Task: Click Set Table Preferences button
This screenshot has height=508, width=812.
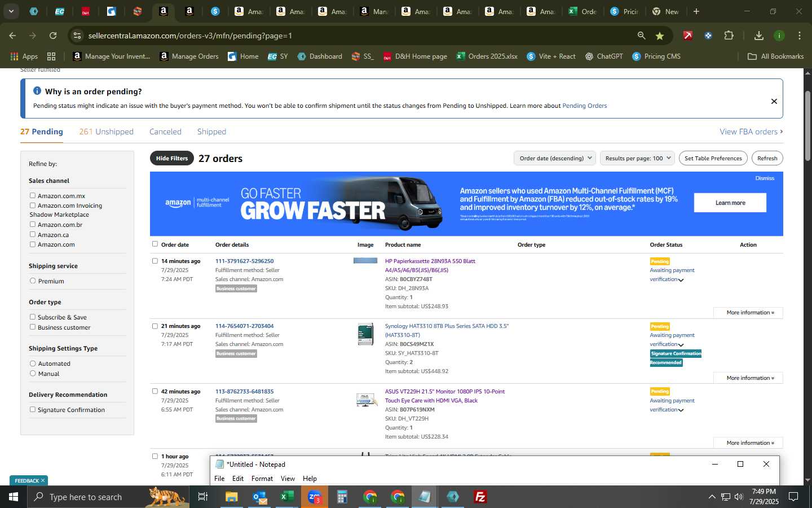Action: point(713,158)
